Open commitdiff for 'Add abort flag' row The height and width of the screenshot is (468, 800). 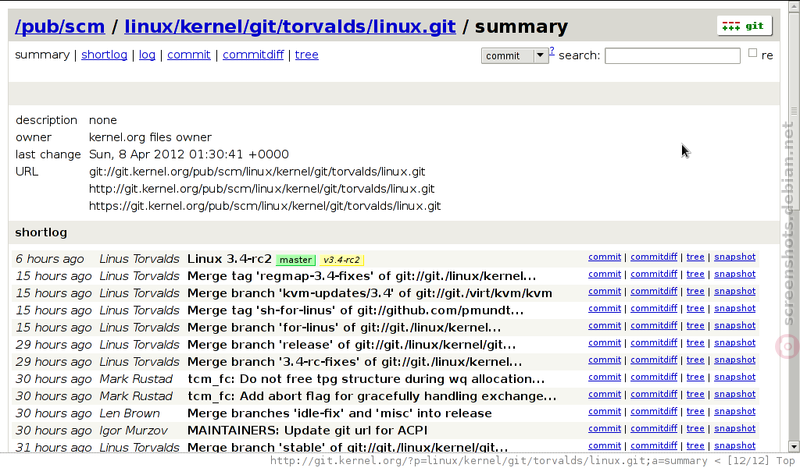654,395
